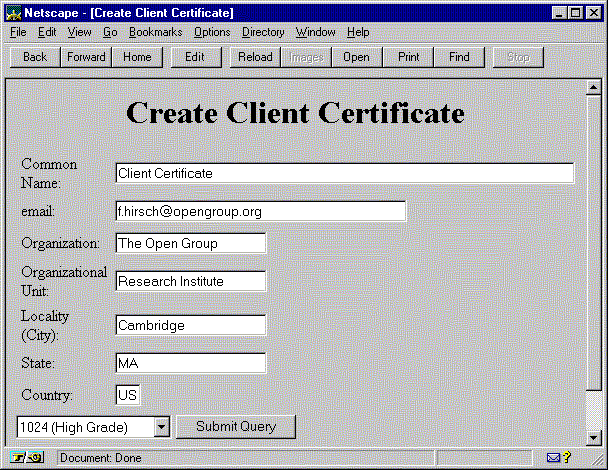This screenshot has height=470, width=608.
Task: Click the scrollbar up arrow
Action: pyautogui.click(x=593, y=88)
